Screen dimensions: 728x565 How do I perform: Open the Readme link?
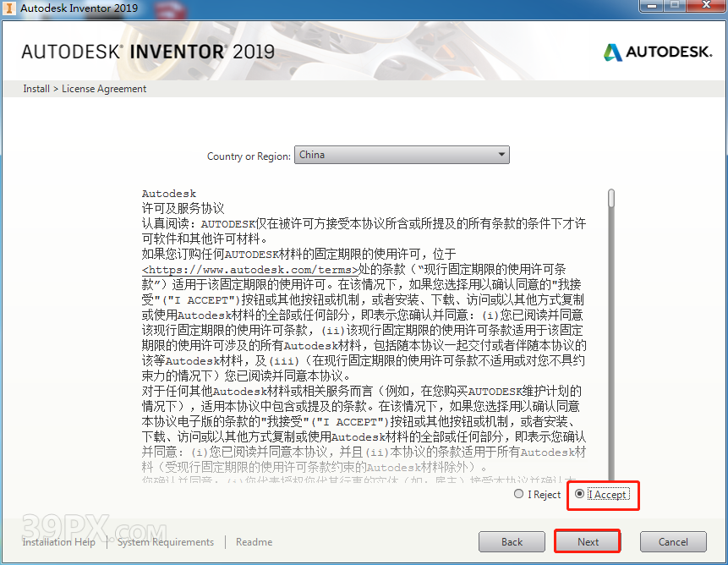pyautogui.click(x=254, y=542)
